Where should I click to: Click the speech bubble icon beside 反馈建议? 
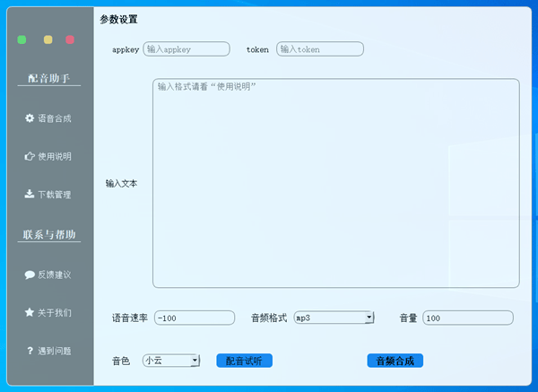(30, 274)
